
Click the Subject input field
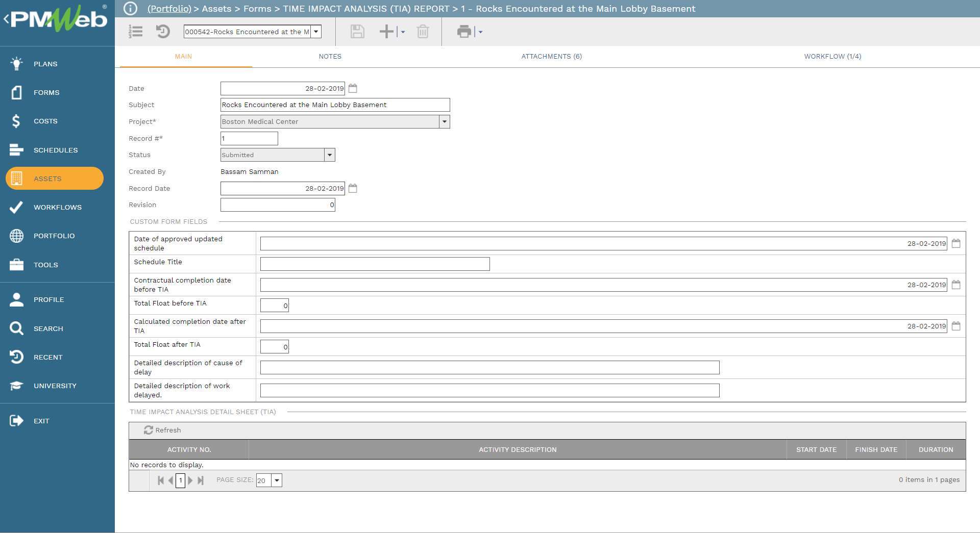(335, 105)
